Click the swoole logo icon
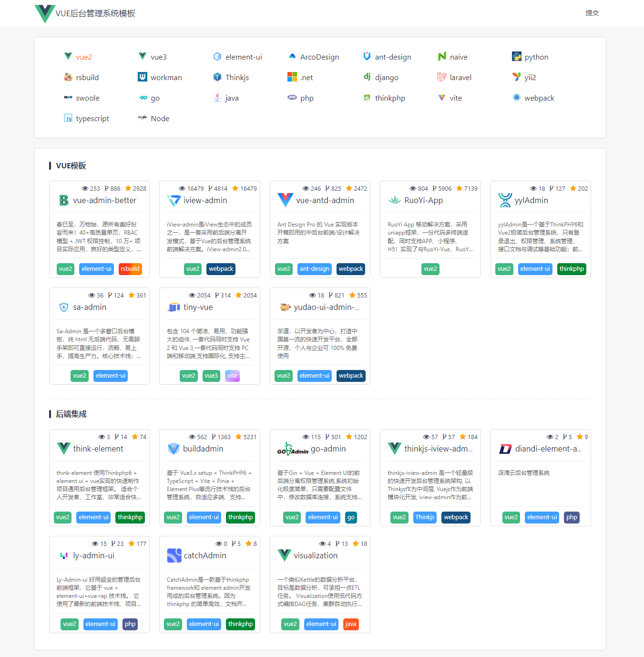This screenshot has width=644, height=657. pyautogui.click(x=68, y=98)
